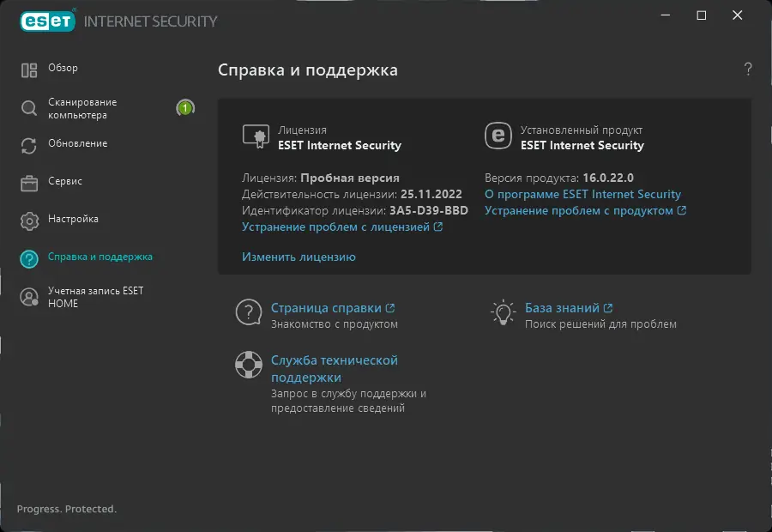Click the question mark help icon top-right
Image resolution: width=772 pixels, height=532 pixels.
click(x=748, y=70)
